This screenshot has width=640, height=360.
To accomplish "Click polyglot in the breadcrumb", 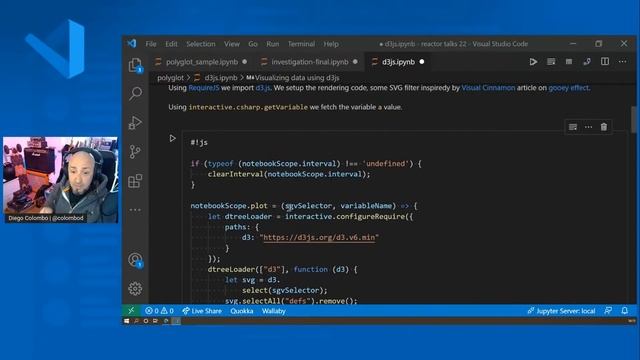I will point(170,78).
